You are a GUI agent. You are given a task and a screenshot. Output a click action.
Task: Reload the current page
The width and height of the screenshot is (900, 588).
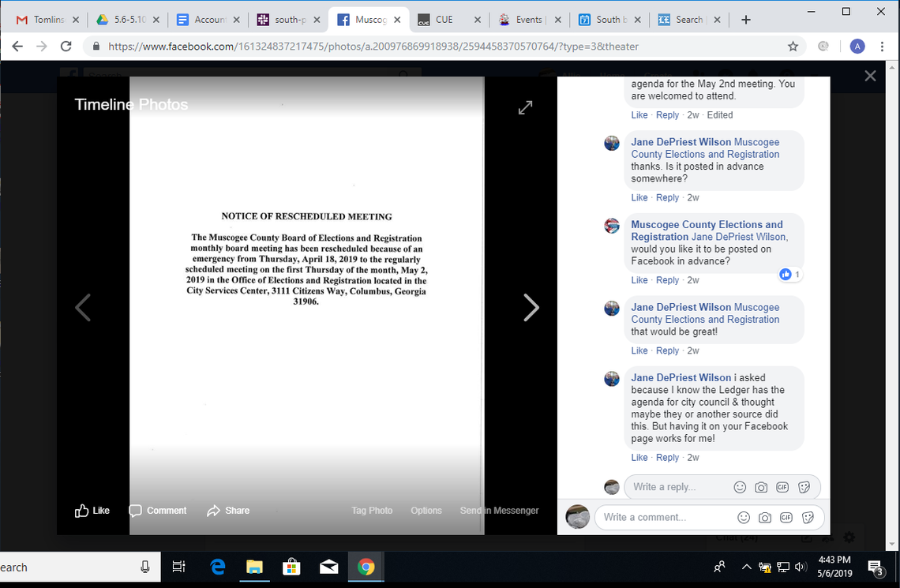(x=66, y=46)
